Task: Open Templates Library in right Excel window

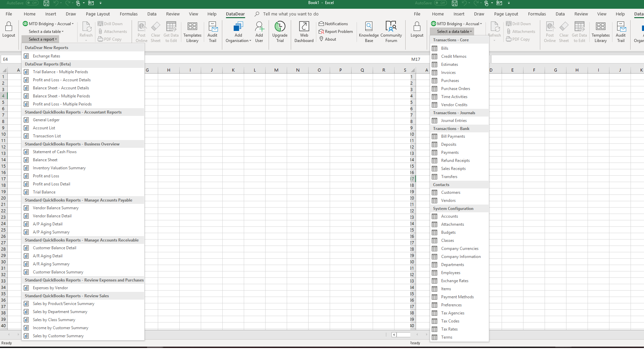Action: click(x=600, y=32)
